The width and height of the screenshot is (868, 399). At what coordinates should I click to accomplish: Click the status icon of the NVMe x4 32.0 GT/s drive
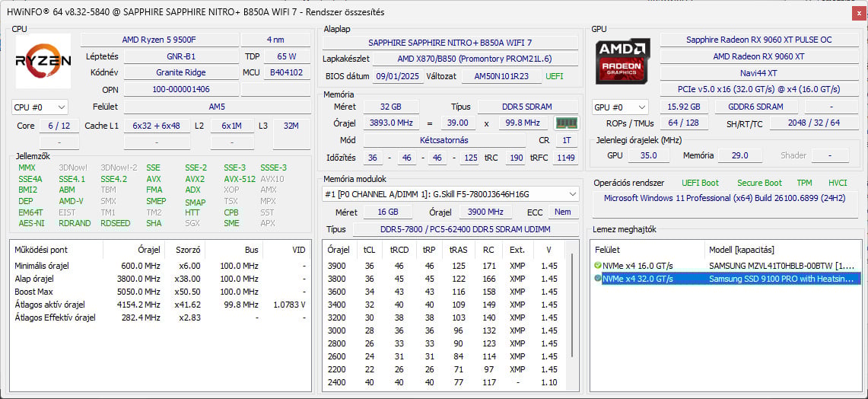(597, 279)
